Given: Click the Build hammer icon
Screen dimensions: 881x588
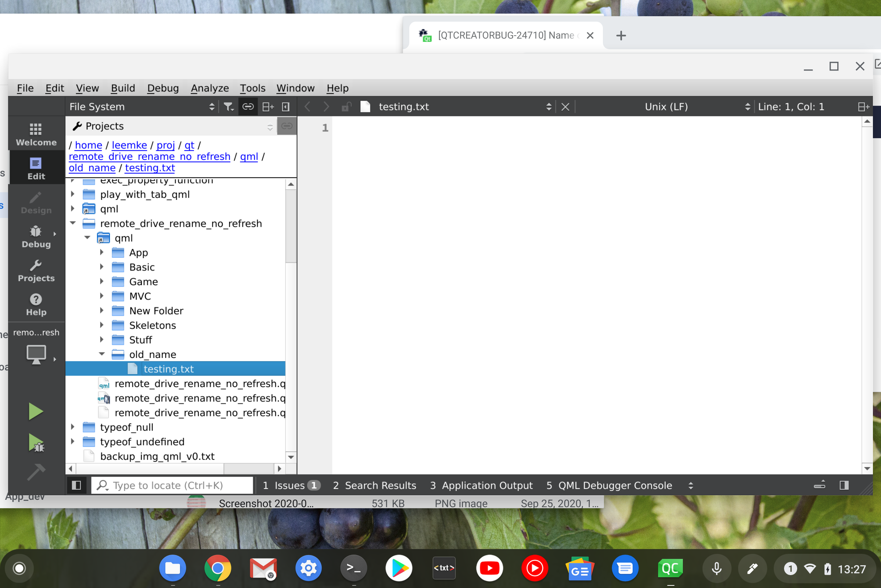Looking at the screenshot, I should 36,472.
